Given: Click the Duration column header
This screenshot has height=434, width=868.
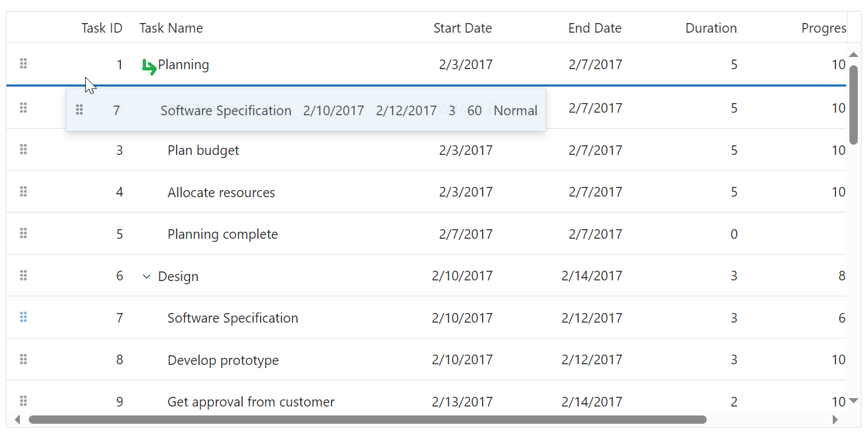Looking at the screenshot, I should tap(711, 28).
